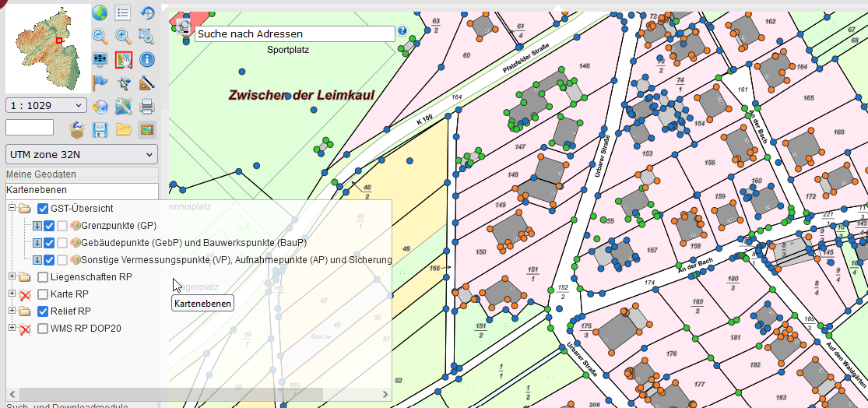Viewport: 868px width, 408px height.
Task: Click the globe full-extent icon
Action: click(100, 12)
